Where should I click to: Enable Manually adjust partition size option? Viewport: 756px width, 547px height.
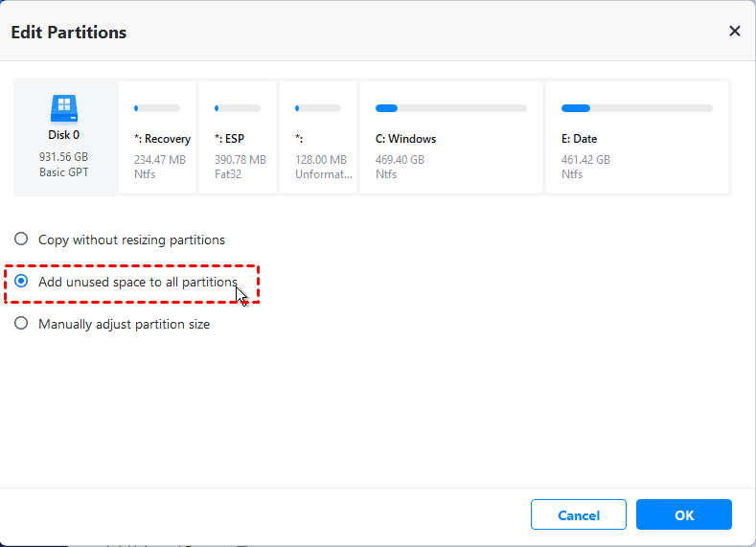click(21, 324)
